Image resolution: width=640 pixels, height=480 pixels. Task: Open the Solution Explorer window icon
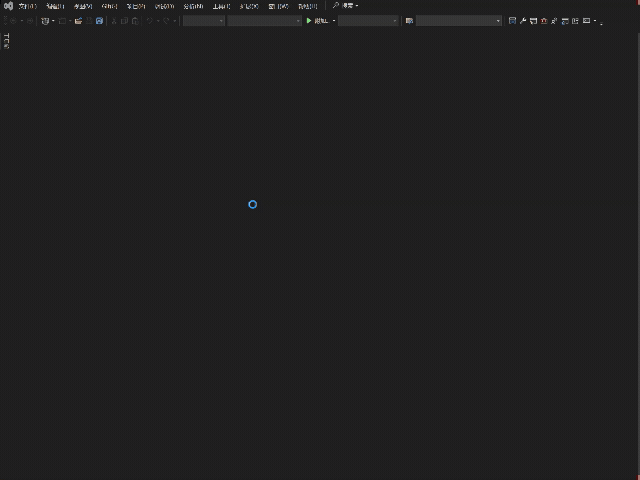click(x=512, y=21)
